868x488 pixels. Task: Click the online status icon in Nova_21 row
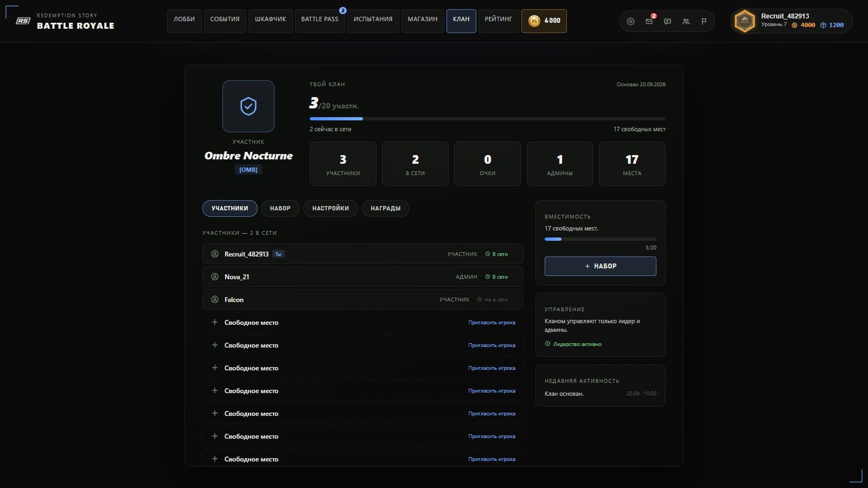487,277
